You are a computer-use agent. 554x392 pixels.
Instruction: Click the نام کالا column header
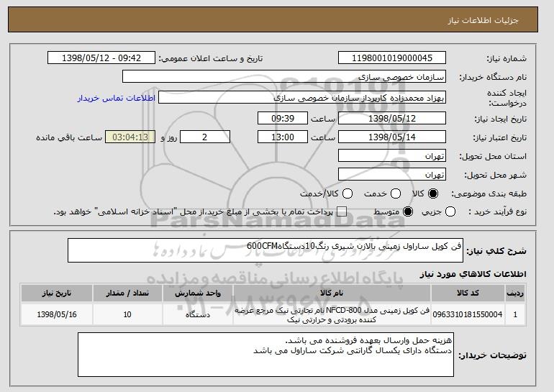[x=332, y=293]
